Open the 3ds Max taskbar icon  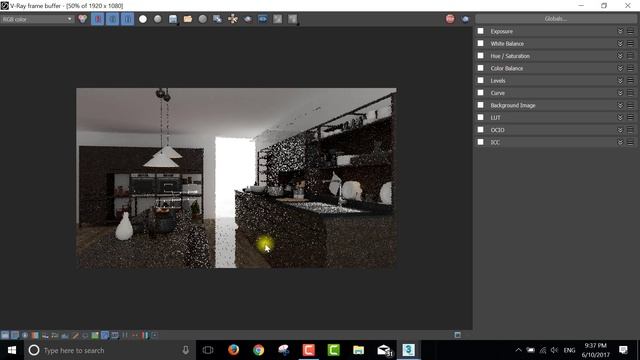(409, 350)
